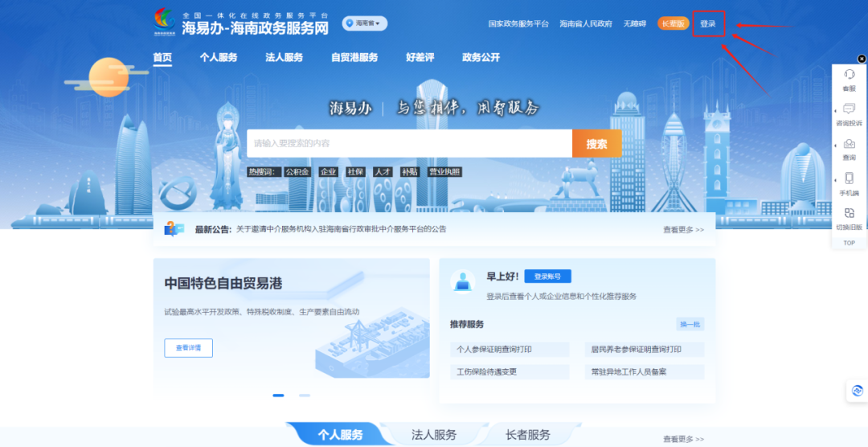868x447 pixels.
Task: Close the floating right sidebar
Action: click(862, 59)
